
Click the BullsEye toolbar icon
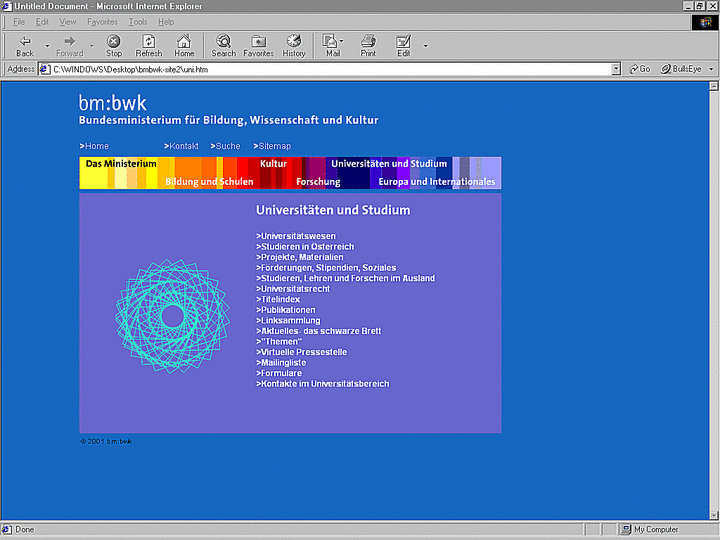(681, 69)
